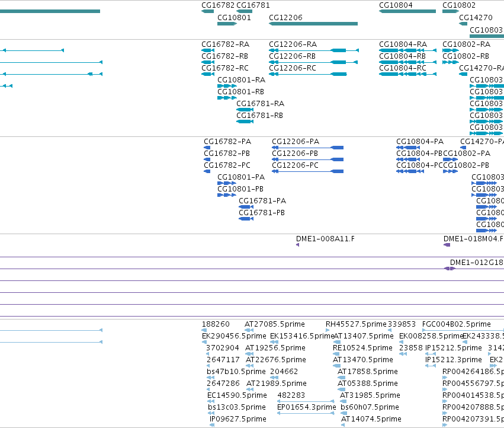Screen dimensions: 504x428
Task: Open EST 482283
Action: pyautogui.click(x=291, y=396)
